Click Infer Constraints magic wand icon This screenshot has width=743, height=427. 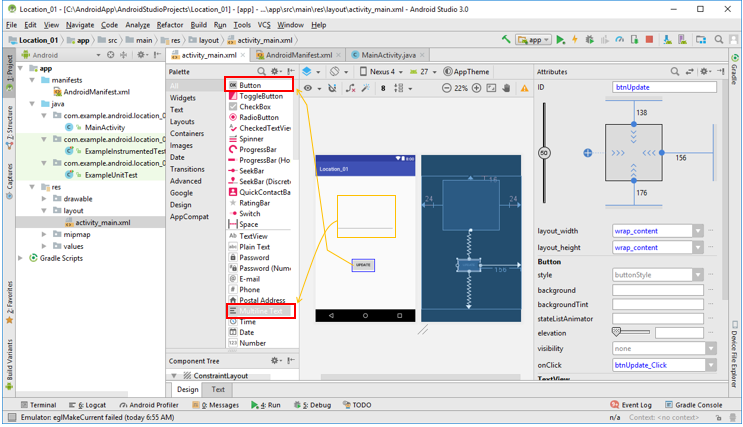[x=366, y=88]
